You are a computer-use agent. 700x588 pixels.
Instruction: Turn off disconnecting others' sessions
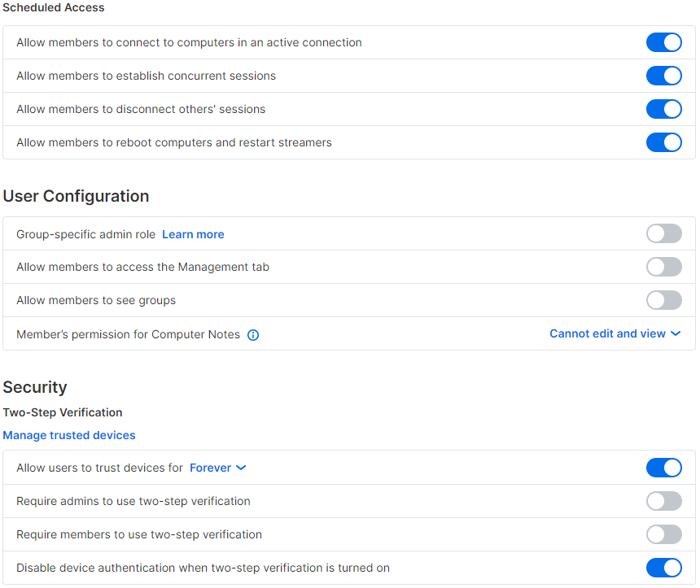[x=664, y=109]
